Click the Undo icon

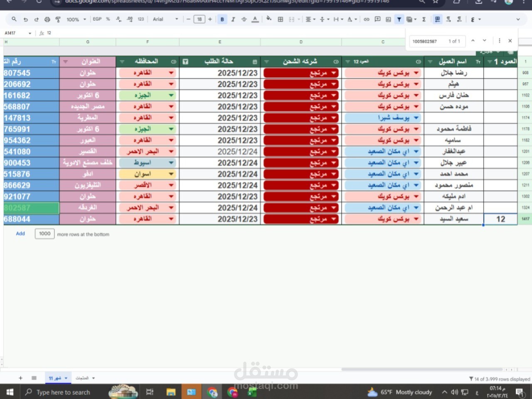point(25,19)
